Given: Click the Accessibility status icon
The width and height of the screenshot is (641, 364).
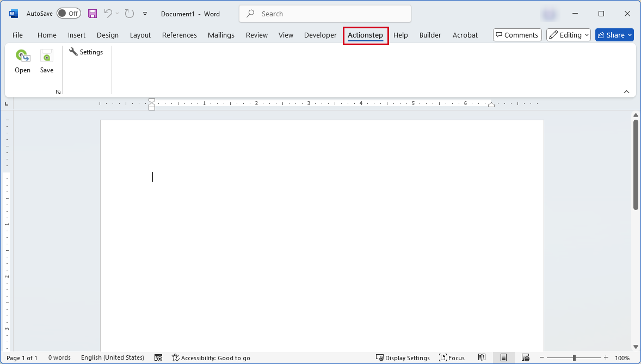Looking at the screenshot, I should click(x=175, y=357).
